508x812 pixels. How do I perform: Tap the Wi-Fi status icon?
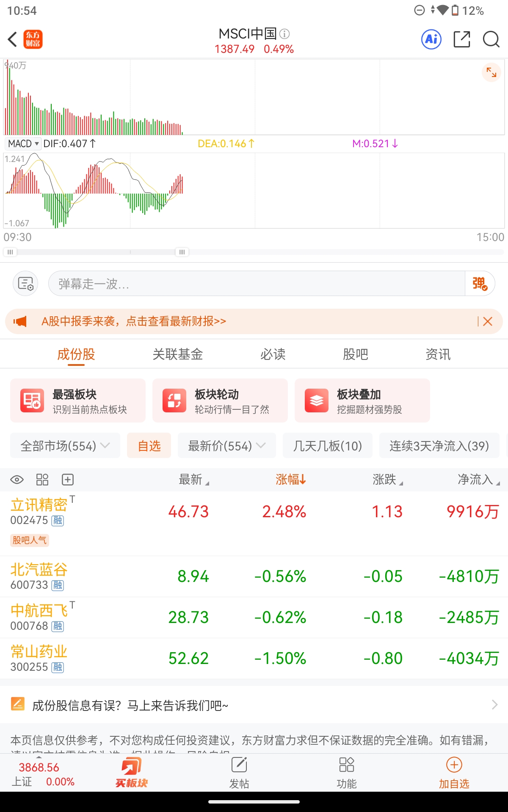coord(442,10)
